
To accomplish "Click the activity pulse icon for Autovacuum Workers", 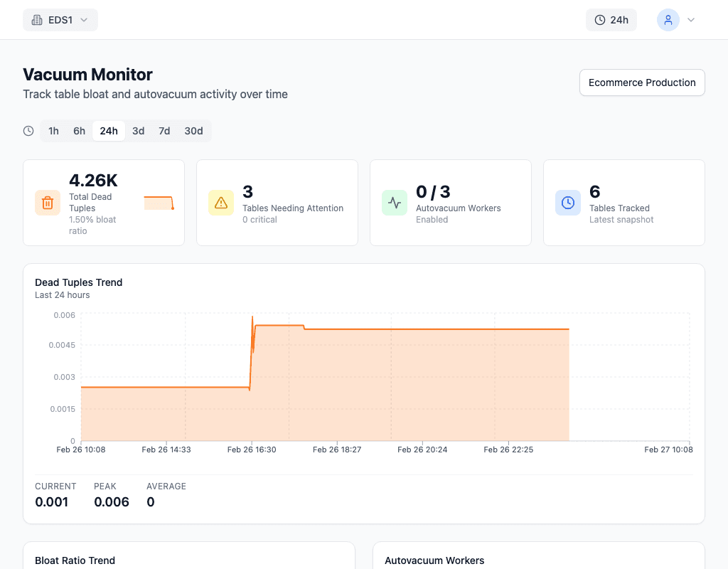I will (x=395, y=203).
